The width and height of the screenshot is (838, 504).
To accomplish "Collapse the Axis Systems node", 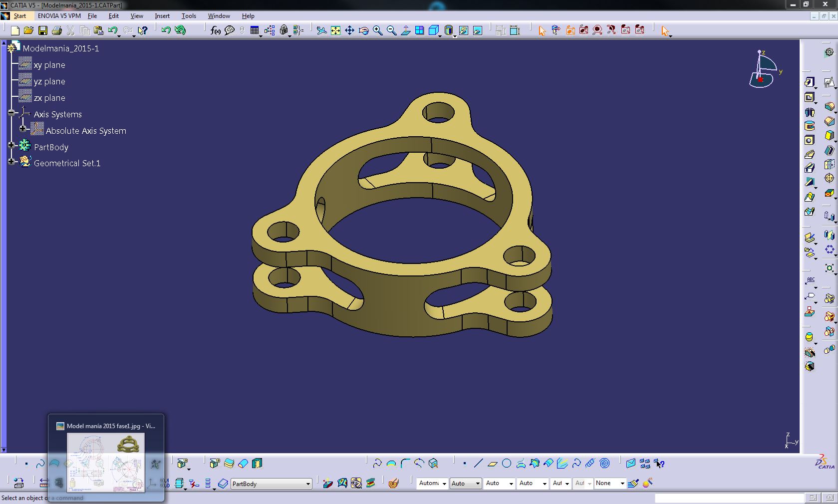I will pos(11,113).
